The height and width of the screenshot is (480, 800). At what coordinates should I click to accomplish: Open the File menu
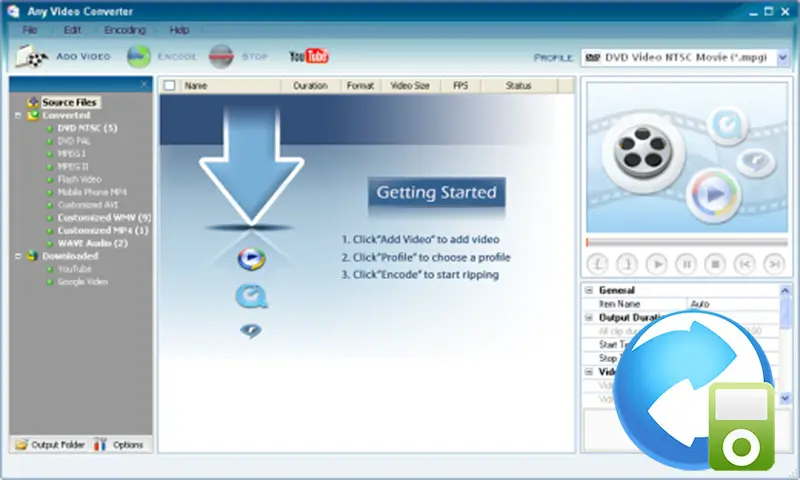30,30
